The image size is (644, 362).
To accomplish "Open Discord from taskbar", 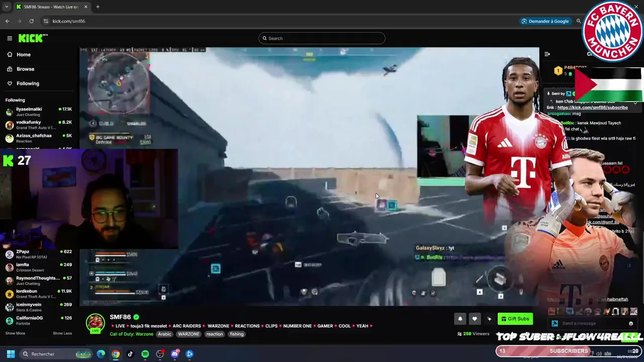I will pos(175,354).
